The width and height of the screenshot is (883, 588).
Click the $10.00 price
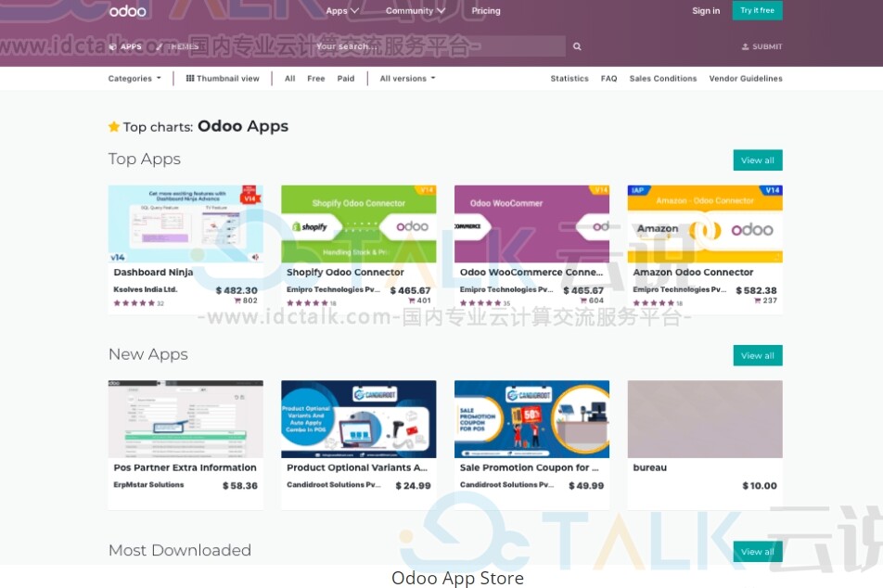coord(760,485)
